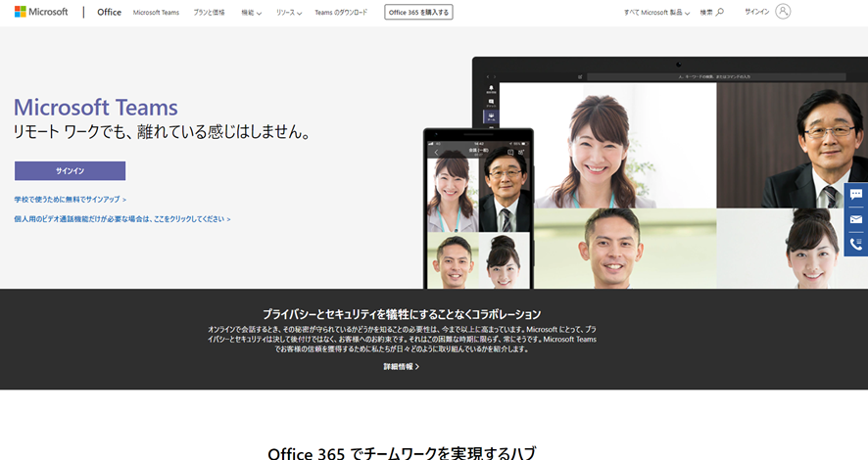Image resolution: width=868 pixels, height=460 pixels.
Task: Click the Microsoft logo
Action: tap(41, 12)
